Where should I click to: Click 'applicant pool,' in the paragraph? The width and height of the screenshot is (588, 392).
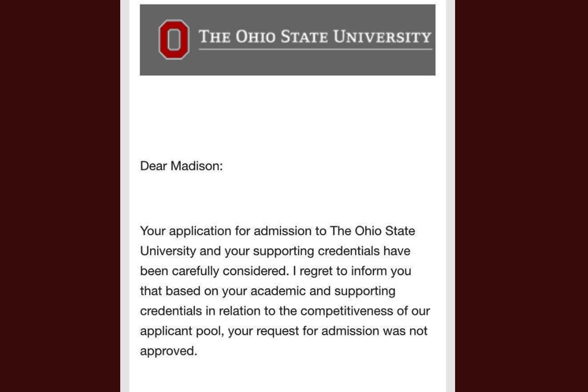pyautogui.click(x=182, y=331)
